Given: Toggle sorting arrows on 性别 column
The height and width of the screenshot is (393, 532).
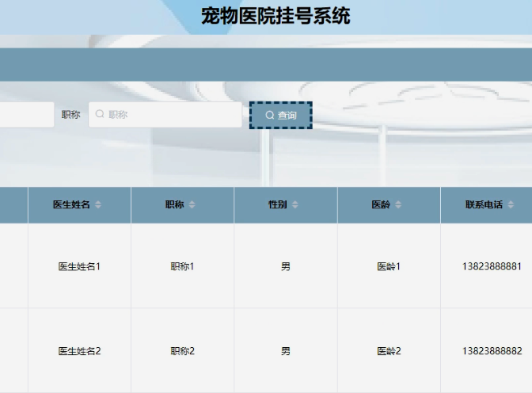Looking at the screenshot, I should (x=294, y=205).
